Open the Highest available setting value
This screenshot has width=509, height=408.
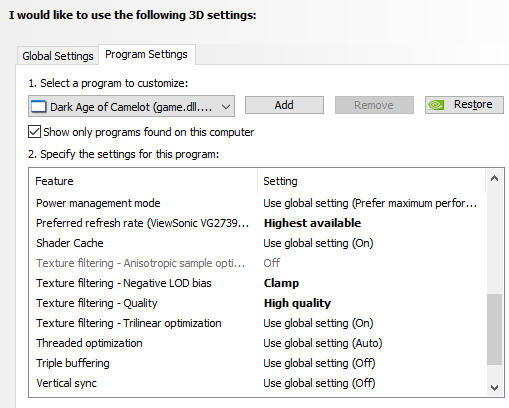tap(312, 223)
